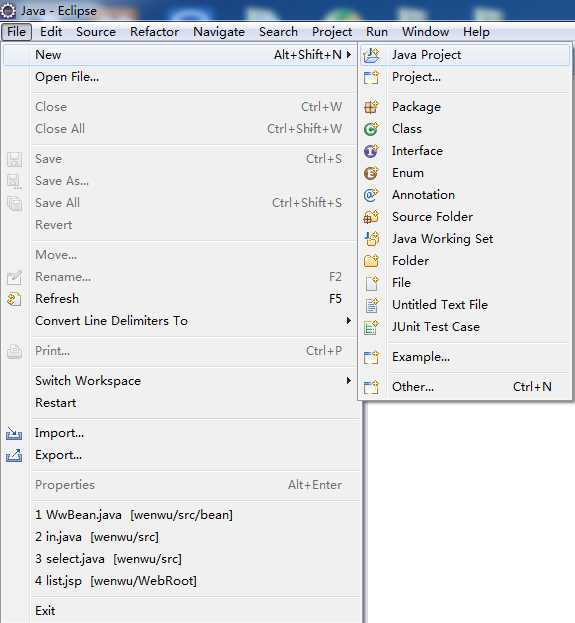This screenshot has height=623, width=575.
Task: Open the Window menu
Action: point(425,32)
